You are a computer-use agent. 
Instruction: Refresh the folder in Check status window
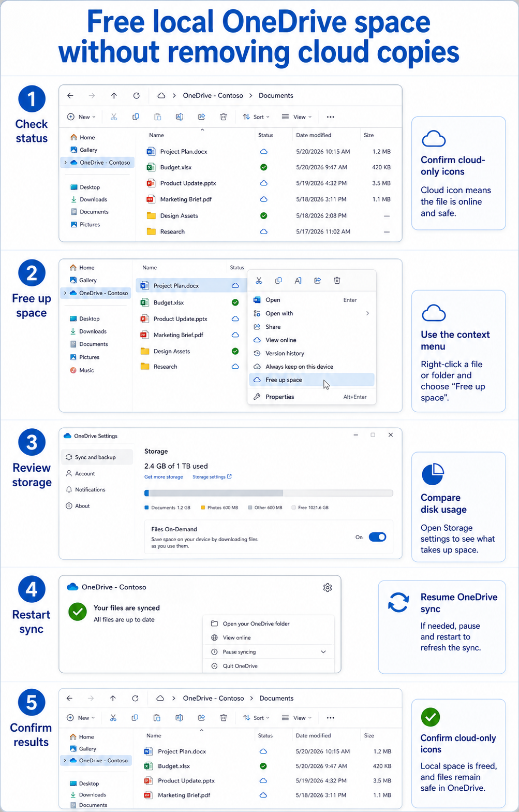click(x=137, y=95)
